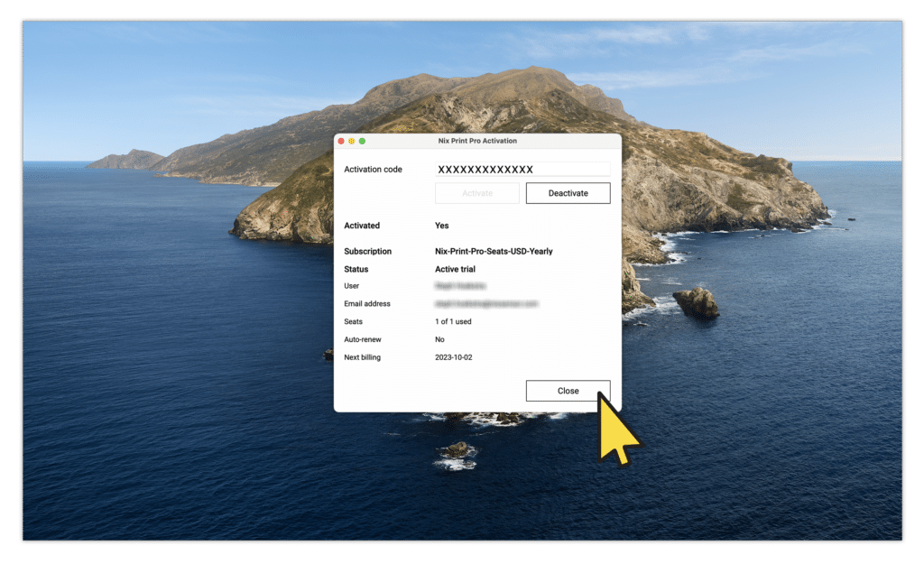This screenshot has height=564, width=924.
Task: Select the blurred User name value
Action: click(460, 286)
